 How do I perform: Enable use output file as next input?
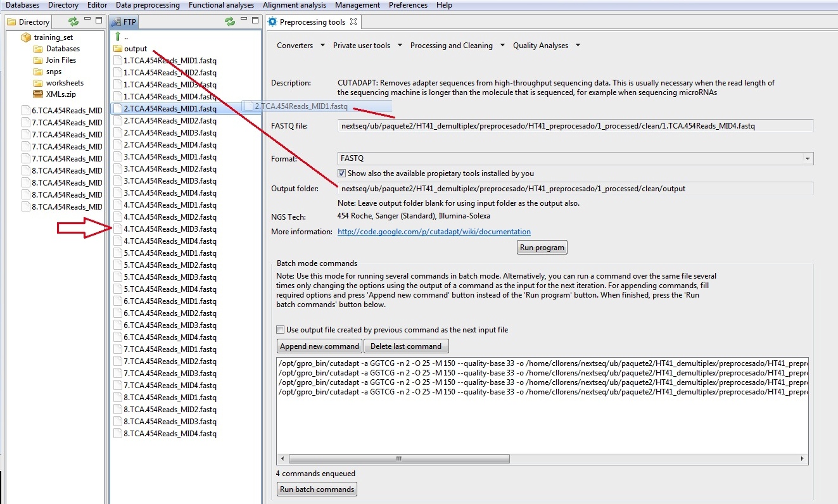tap(281, 330)
